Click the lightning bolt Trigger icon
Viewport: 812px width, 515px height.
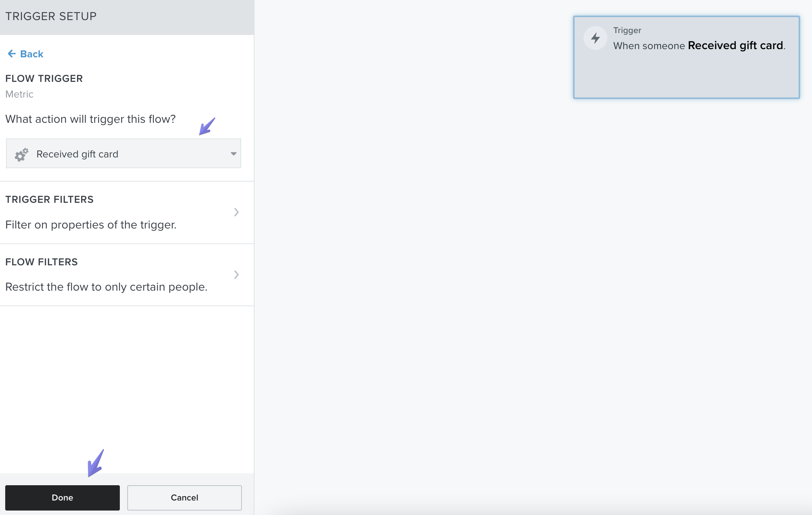pos(595,38)
